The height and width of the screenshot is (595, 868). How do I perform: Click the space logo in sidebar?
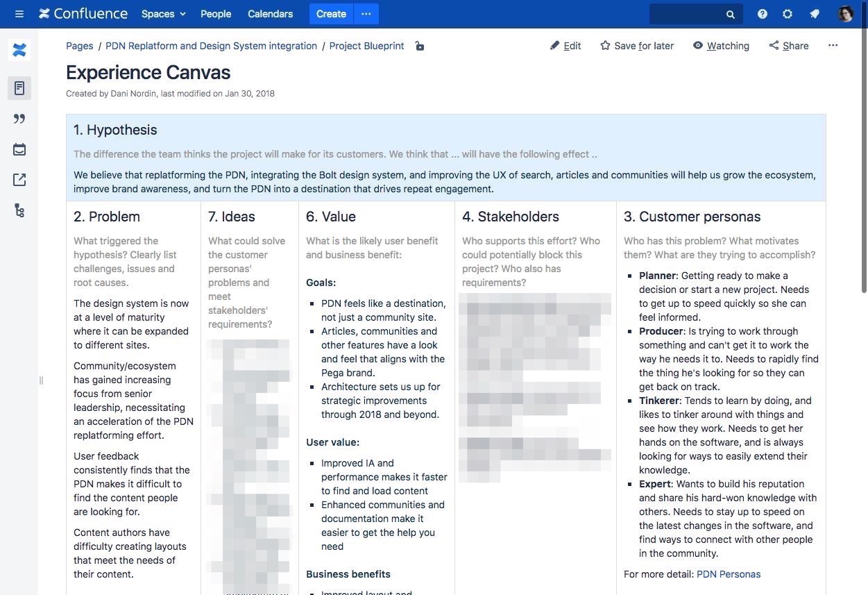coord(19,50)
